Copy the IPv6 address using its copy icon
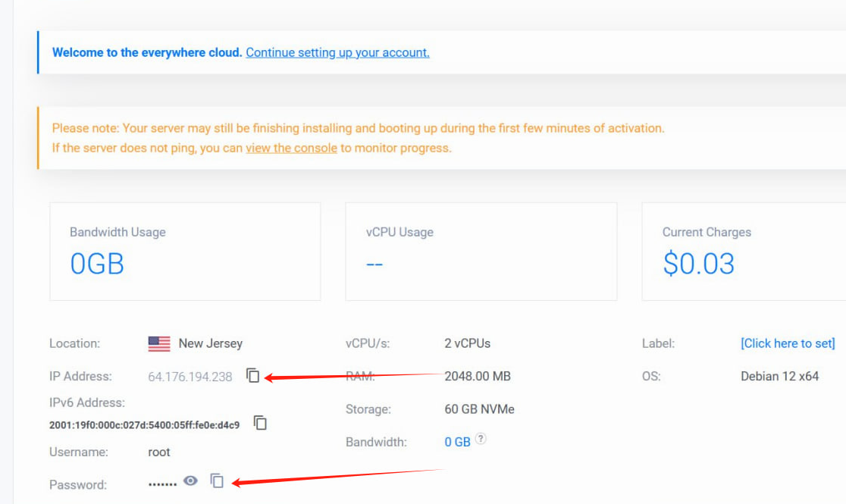The height and width of the screenshot is (504, 846). tap(260, 423)
